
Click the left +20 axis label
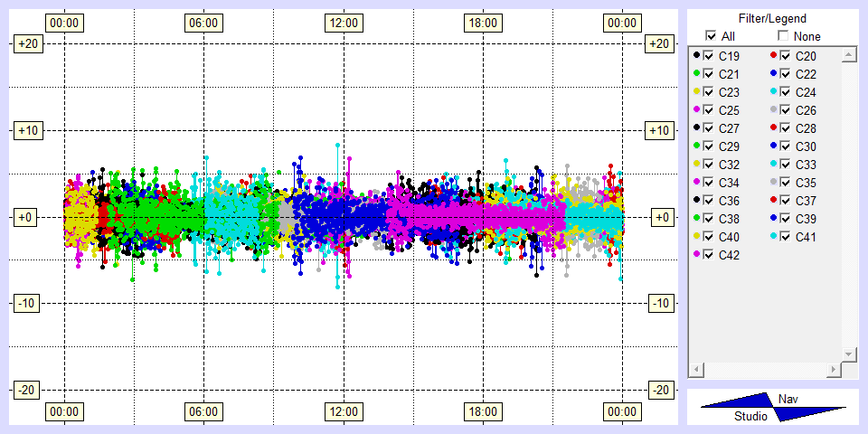click(x=24, y=43)
